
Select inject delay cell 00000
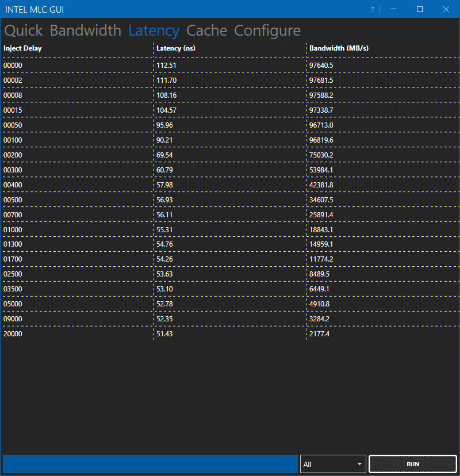(x=13, y=66)
